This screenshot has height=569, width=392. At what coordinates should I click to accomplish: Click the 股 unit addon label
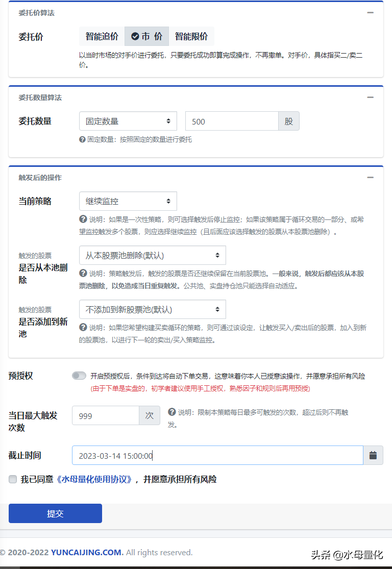tap(289, 121)
